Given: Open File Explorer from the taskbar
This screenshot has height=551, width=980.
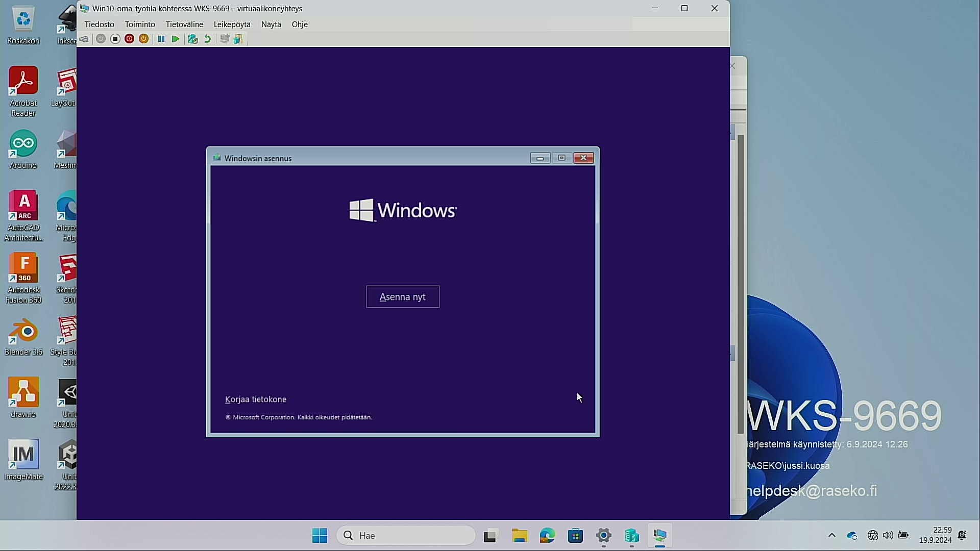Looking at the screenshot, I should (x=520, y=536).
